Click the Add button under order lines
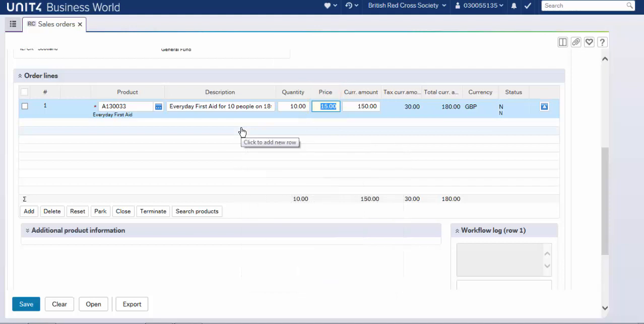This screenshot has width=644, height=324. [29, 211]
